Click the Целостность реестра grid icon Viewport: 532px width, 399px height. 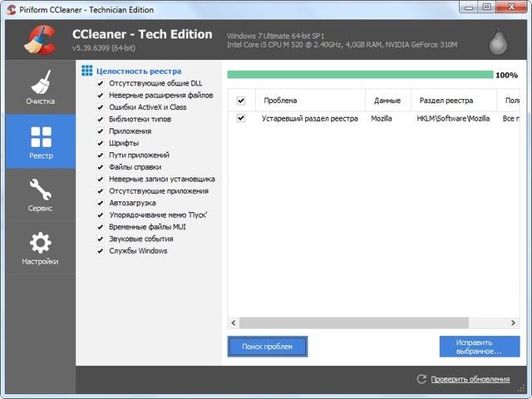[87, 71]
